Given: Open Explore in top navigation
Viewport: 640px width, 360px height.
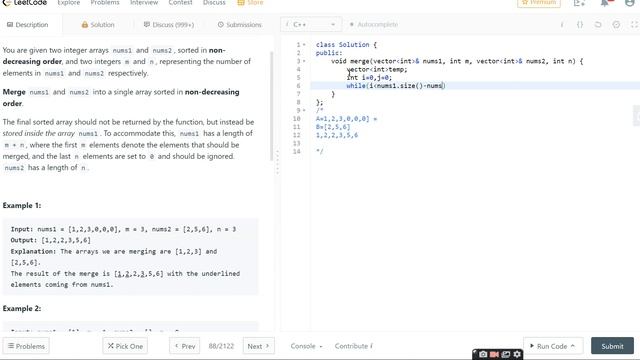Looking at the screenshot, I should pyautogui.click(x=69, y=2).
